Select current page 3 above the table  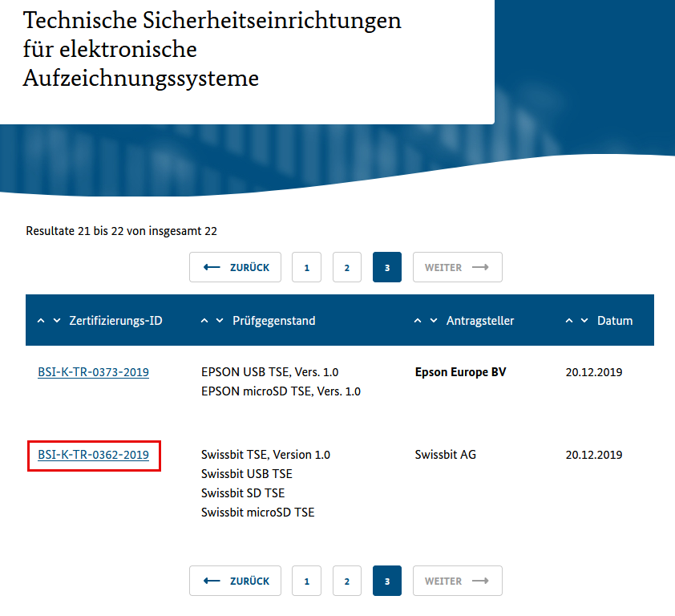click(387, 268)
